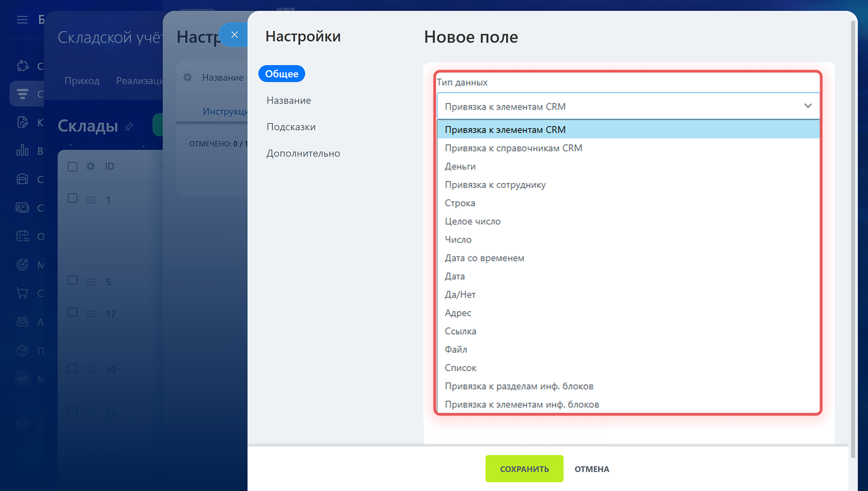Toggle the select-all checkbox in table header

point(72,167)
